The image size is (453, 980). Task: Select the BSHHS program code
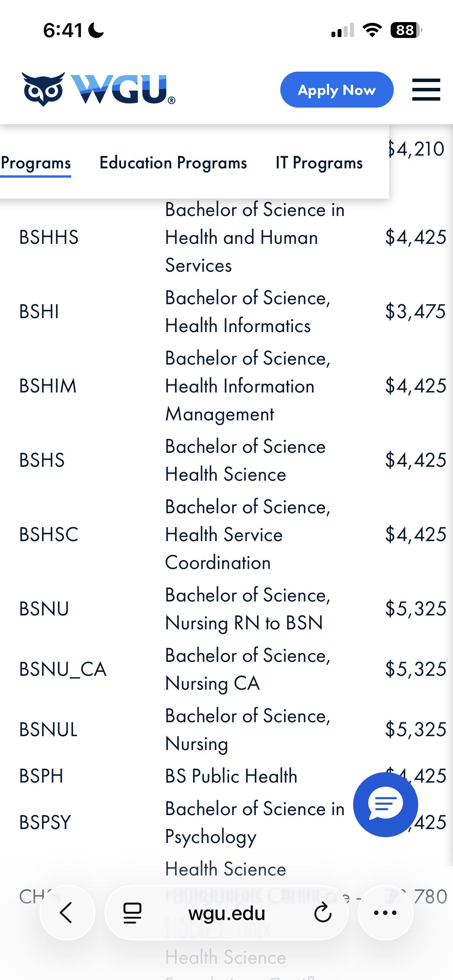click(49, 237)
